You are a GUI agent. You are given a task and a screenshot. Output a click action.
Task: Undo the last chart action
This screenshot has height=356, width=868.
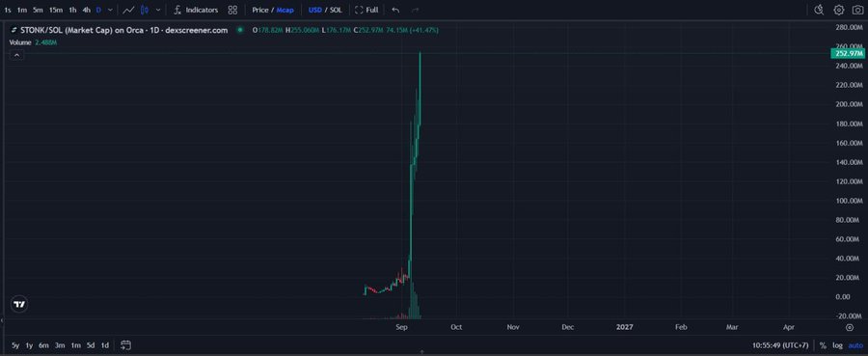[x=395, y=10]
